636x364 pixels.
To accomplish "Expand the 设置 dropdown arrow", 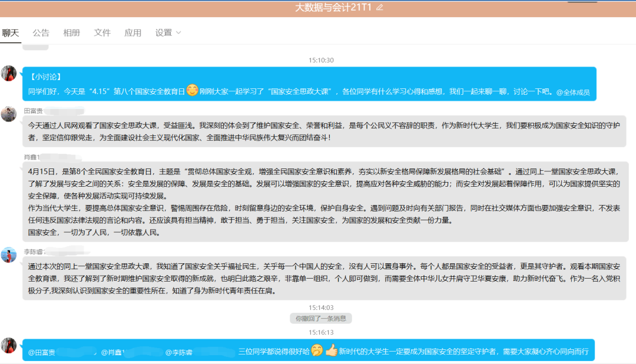I will click(178, 33).
